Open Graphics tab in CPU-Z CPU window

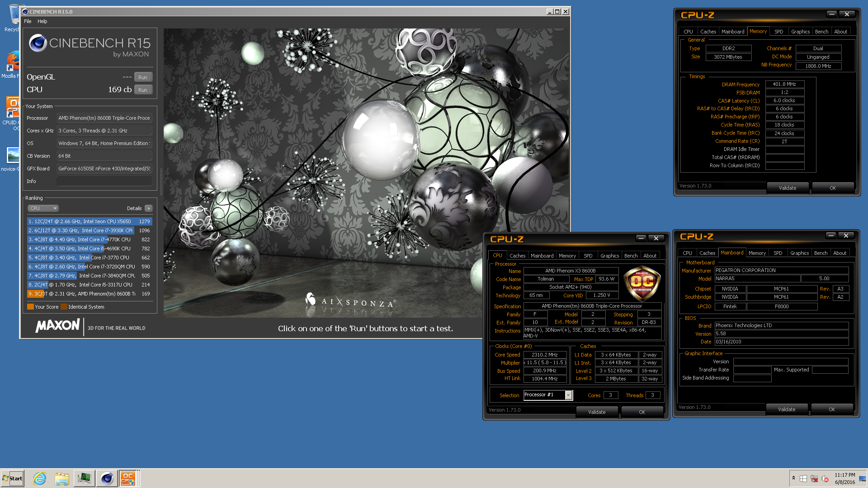(609, 256)
